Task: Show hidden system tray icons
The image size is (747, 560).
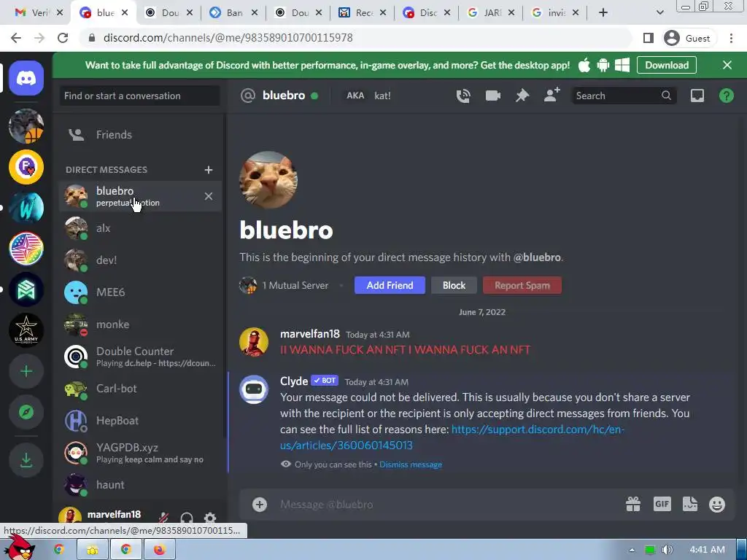Action: click(x=632, y=550)
